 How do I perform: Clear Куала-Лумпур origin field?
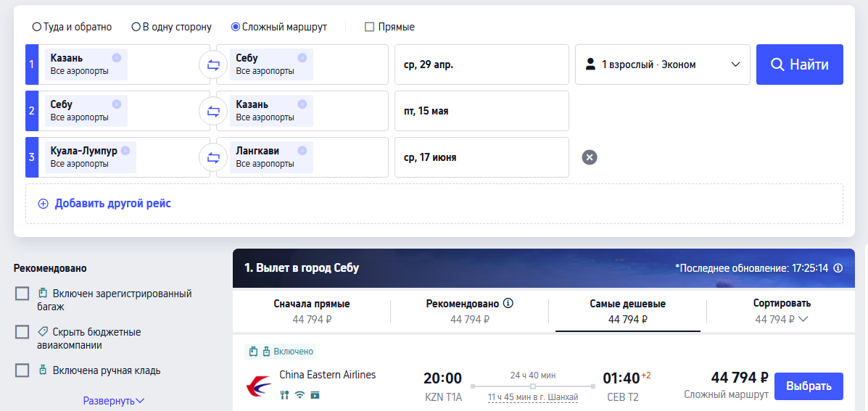pos(125,151)
